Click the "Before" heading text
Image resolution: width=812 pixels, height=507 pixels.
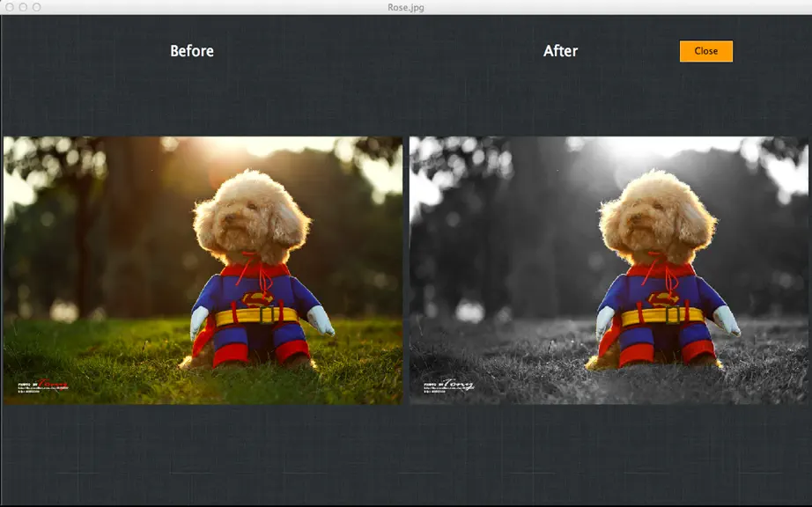192,51
